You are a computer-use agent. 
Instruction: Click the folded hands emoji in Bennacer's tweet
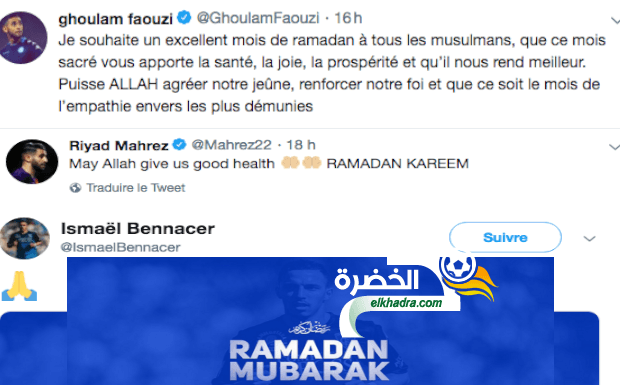tap(19, 286)
